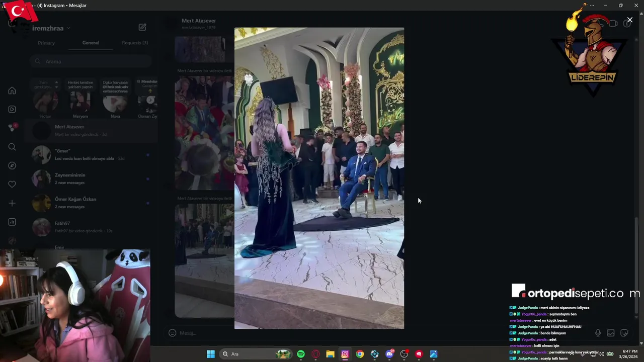Viewport: 644px width, 362px height.
Task: Open the Requests (3) tab
Action: coord(135,43)
